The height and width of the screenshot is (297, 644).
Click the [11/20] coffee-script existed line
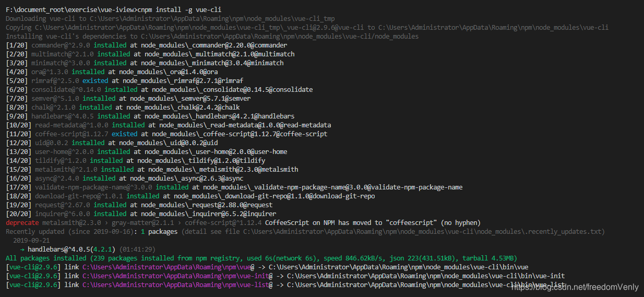[166, 134]
